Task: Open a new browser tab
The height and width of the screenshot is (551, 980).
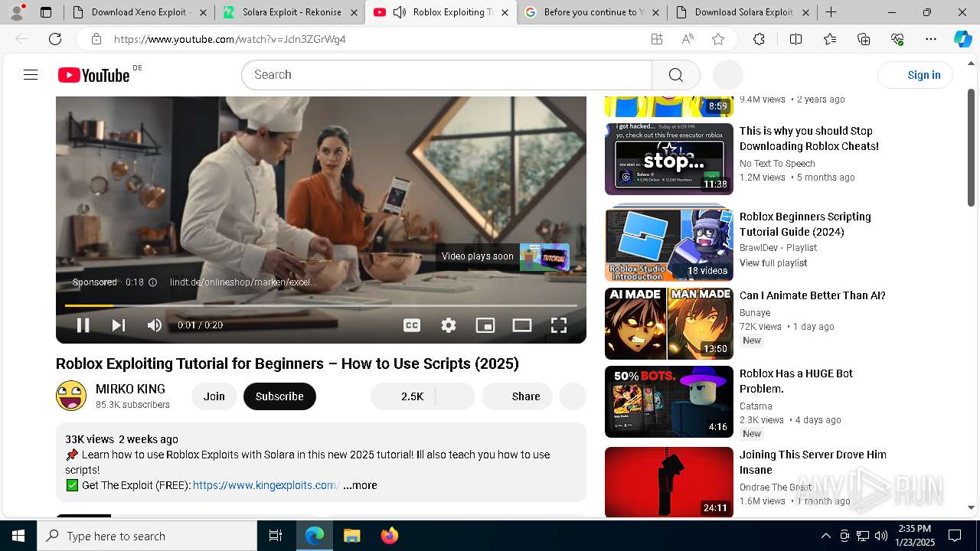Action: [x=831, y=12]
